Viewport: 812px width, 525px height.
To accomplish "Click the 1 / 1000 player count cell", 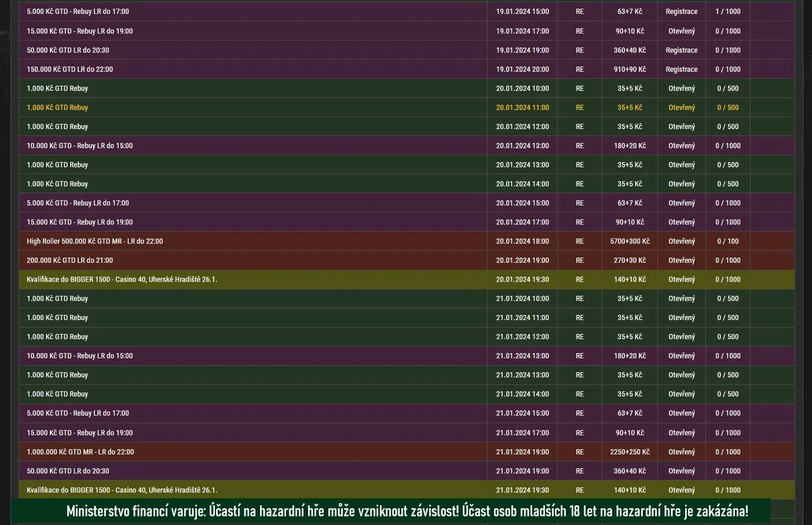I will [727, 11].
